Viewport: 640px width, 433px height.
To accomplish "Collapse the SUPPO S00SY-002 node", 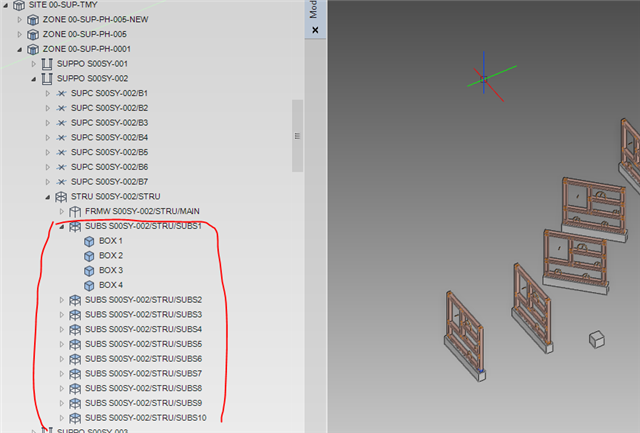I will click(x=34, y=79).
